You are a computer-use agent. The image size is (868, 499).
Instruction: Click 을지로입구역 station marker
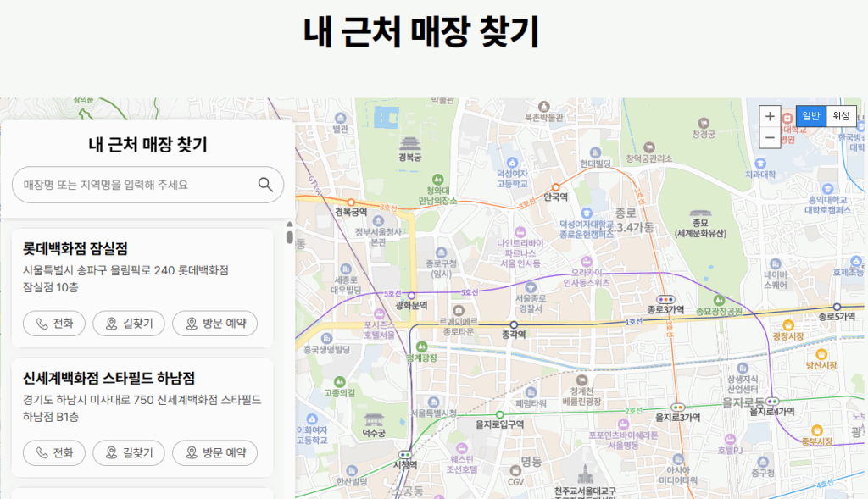[500, 415]
